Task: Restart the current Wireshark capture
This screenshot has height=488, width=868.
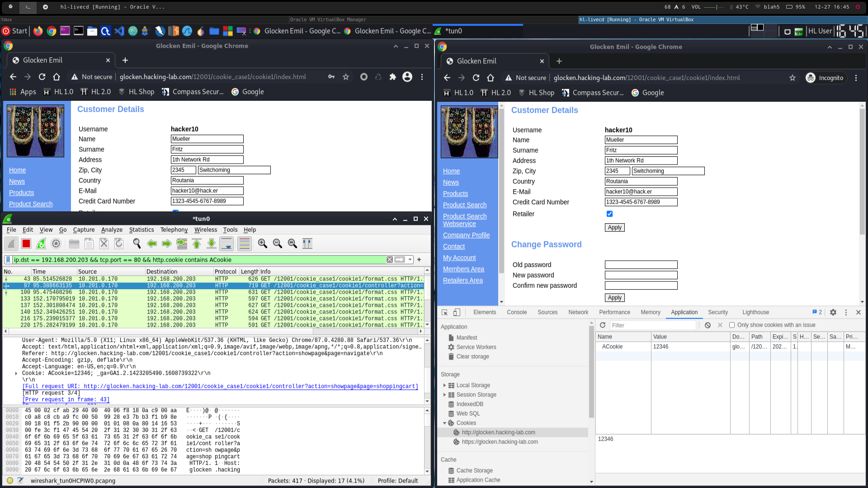Action: tap(41, 244)
